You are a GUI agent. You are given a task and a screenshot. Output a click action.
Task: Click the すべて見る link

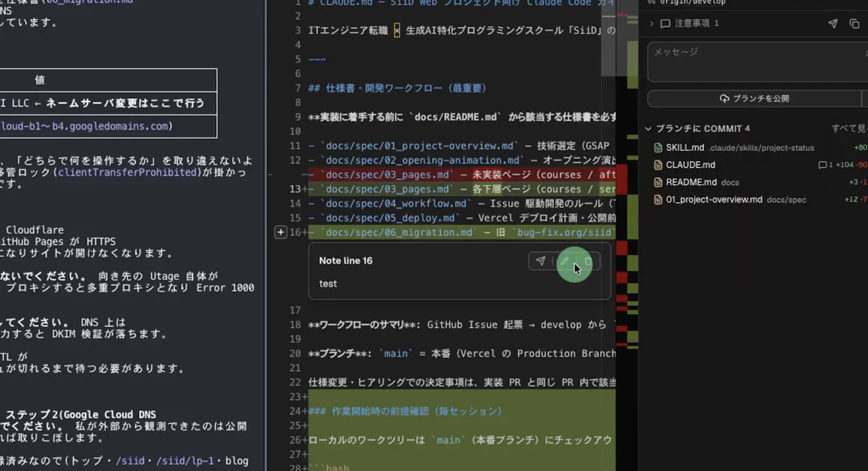(x=850, y=129)
